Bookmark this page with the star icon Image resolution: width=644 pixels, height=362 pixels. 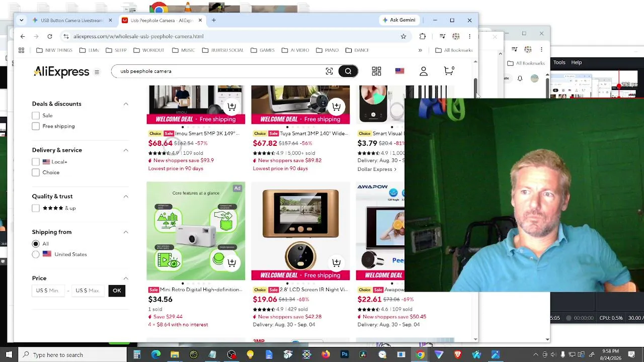point(403,36)
